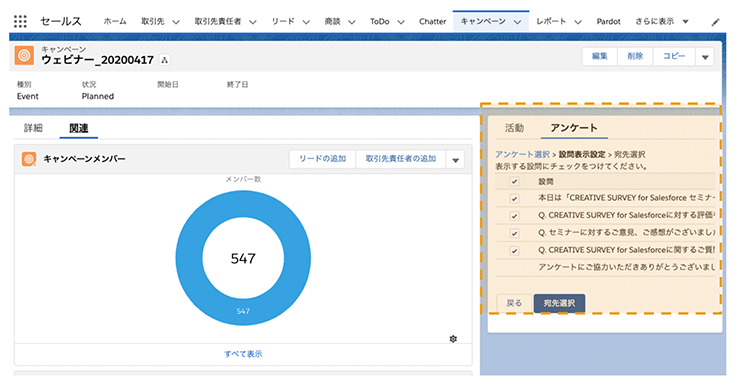Toggle checkbox for Salesforceに関するご質問 question
The image size is (740, 390).
(514, 251)
